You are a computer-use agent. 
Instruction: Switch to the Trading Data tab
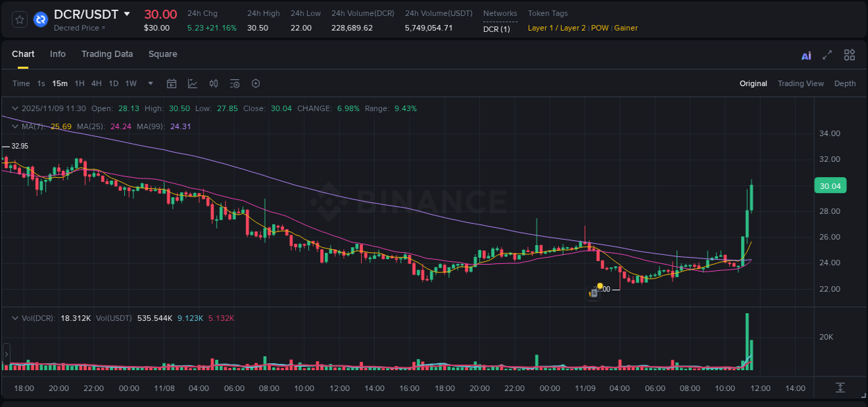tap(107, 53)
